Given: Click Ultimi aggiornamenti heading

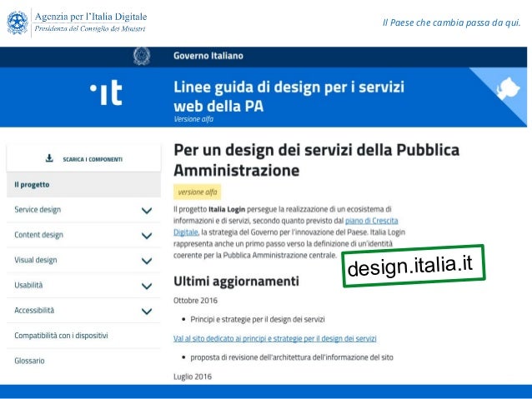Looking at the screenshot, I should [236, 281].
